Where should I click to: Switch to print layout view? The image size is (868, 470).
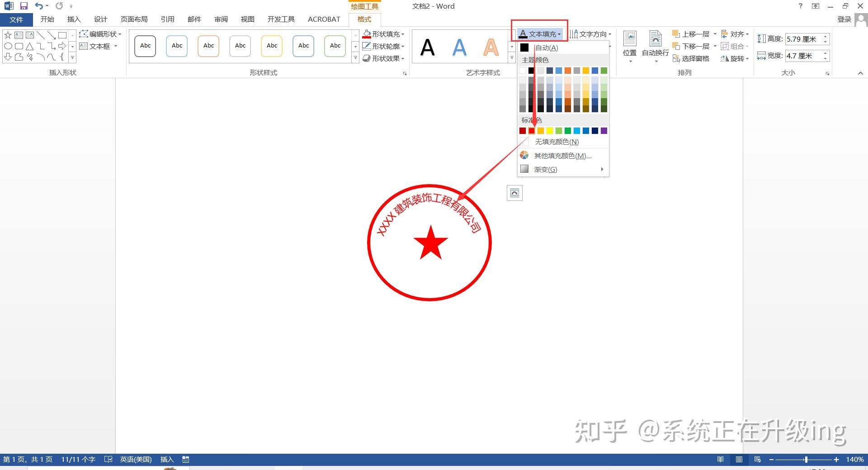point(739,459)
